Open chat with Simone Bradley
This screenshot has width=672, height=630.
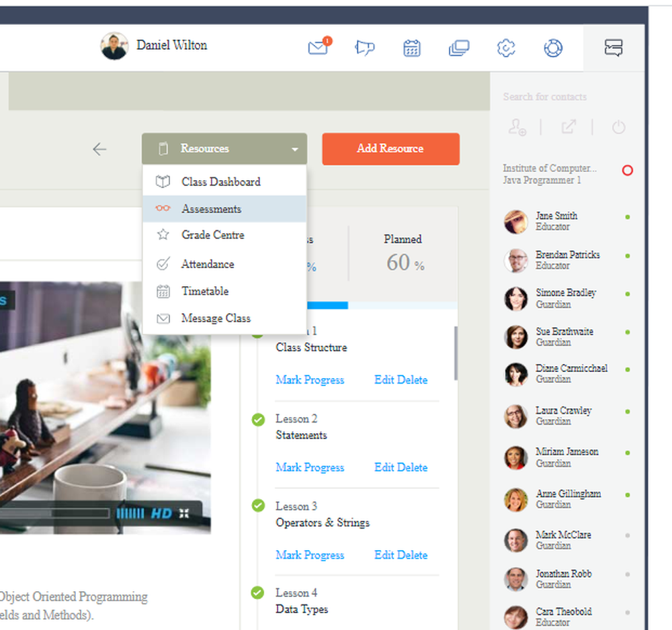pos(566,298)
